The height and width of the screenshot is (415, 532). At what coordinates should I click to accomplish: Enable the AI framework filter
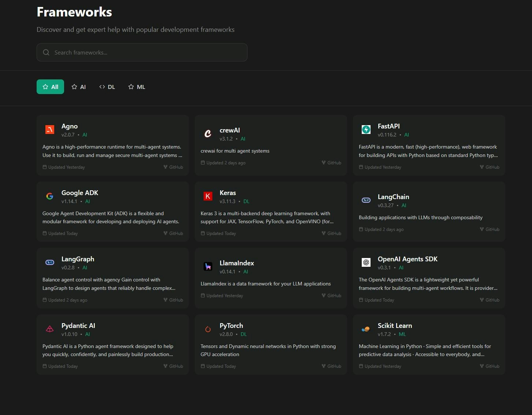tap(78, 87)
